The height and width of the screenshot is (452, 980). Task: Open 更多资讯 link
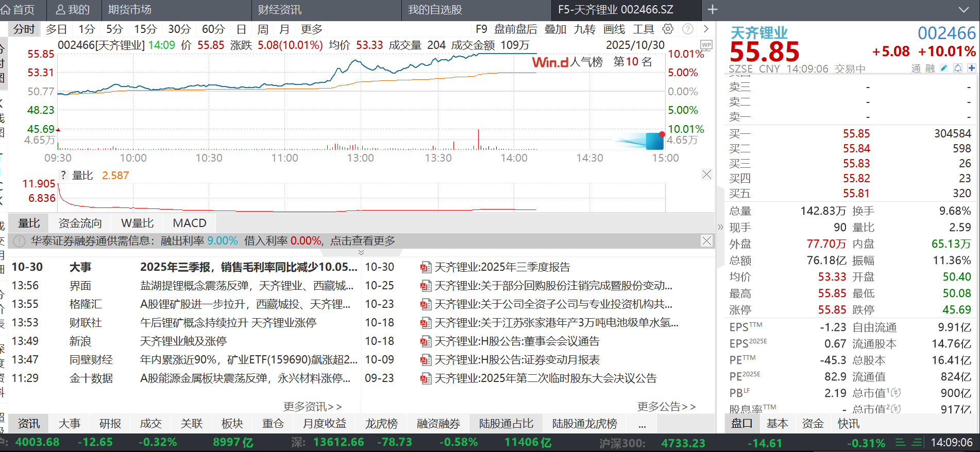click(x=312, y=407)
